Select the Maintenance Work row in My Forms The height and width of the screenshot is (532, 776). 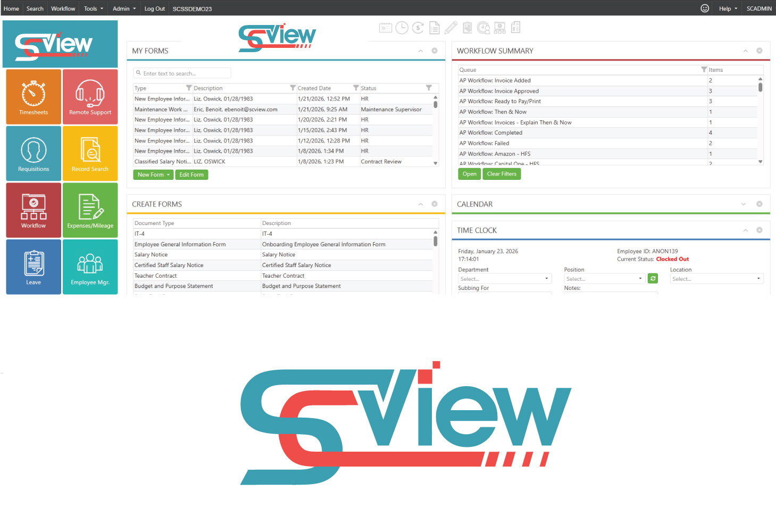click(283, 109)
